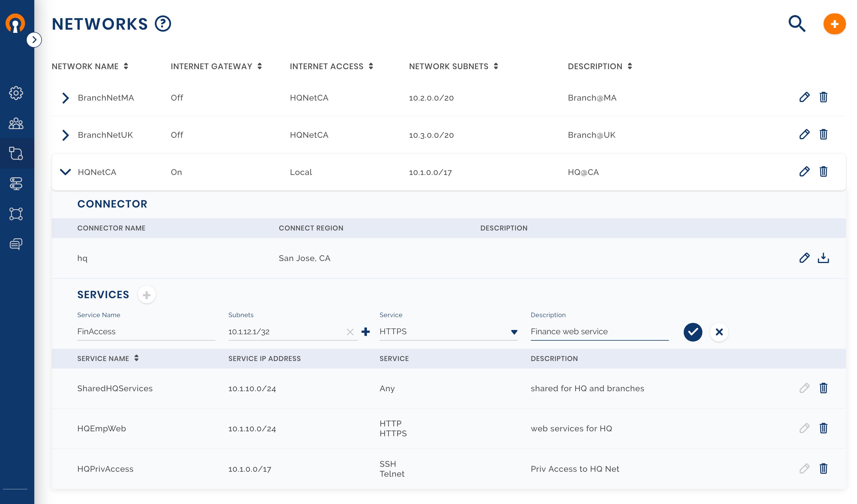
Task: Add another subnet with the plus icon
Action: [x=366, y=332]
